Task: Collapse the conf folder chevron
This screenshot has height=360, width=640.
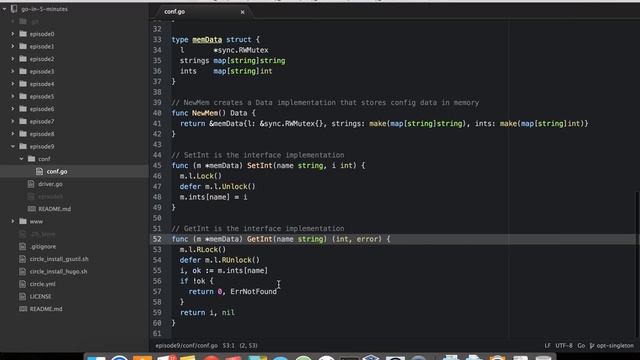Action: click(21, 159)
